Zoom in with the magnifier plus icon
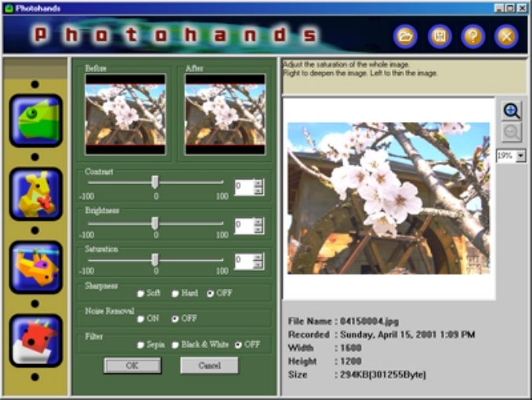 click(x=512, y=111)
